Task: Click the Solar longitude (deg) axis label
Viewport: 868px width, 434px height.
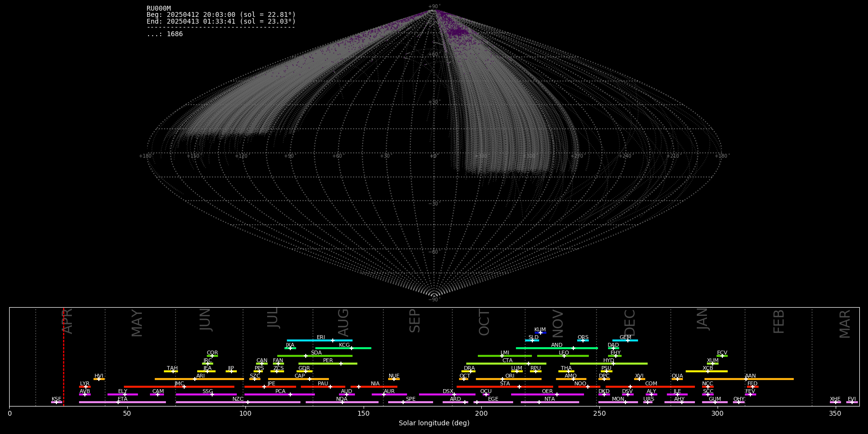Action: pos(434,423)
